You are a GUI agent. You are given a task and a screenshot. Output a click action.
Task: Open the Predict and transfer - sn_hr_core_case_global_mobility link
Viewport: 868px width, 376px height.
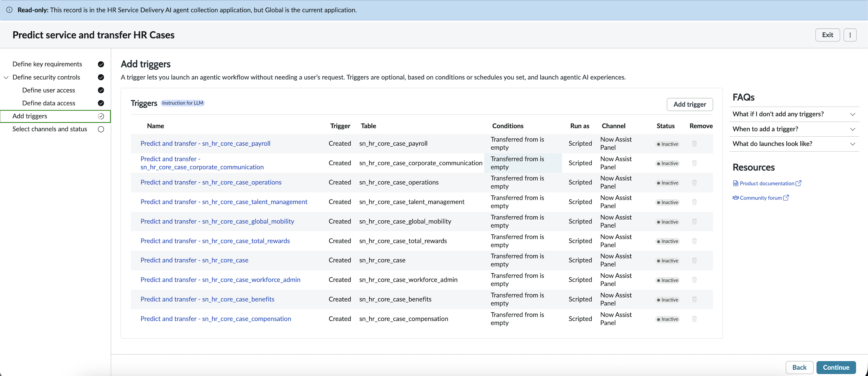[217, 221]
